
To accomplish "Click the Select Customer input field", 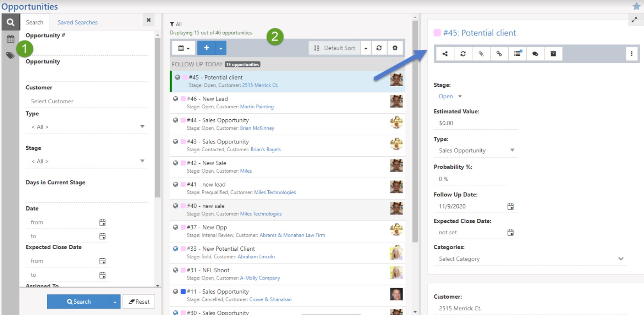I will point(87,101).
